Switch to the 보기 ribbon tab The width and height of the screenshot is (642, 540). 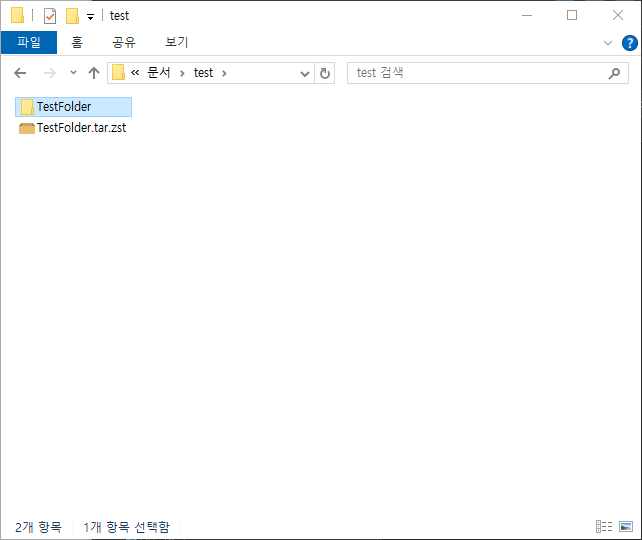click(x=176, y=42)
